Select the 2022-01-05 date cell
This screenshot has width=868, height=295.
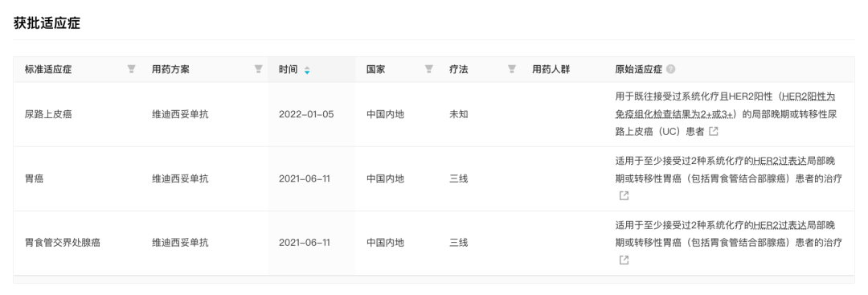(307, 115)
